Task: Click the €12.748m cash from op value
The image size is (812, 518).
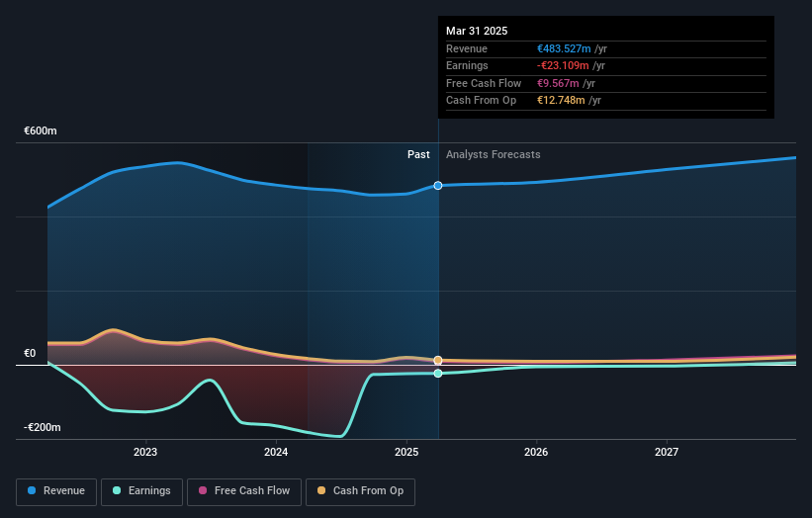Action: (x=561, y=101)
